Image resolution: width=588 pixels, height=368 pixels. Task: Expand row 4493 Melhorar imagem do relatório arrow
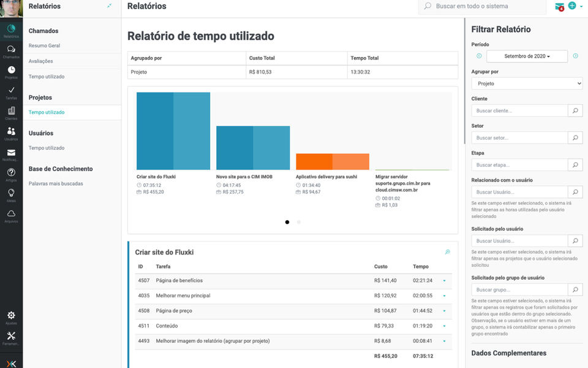pos(445,342)
